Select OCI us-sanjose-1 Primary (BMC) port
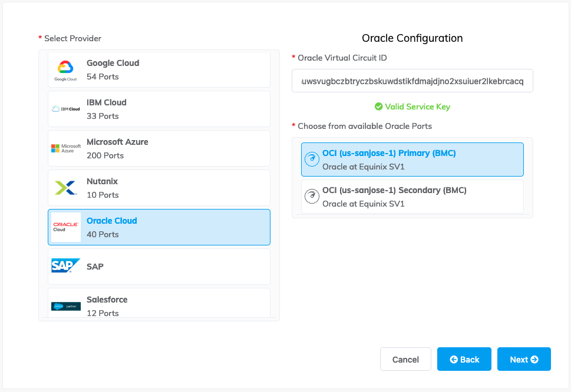571x392 pixels. [412, 160]
